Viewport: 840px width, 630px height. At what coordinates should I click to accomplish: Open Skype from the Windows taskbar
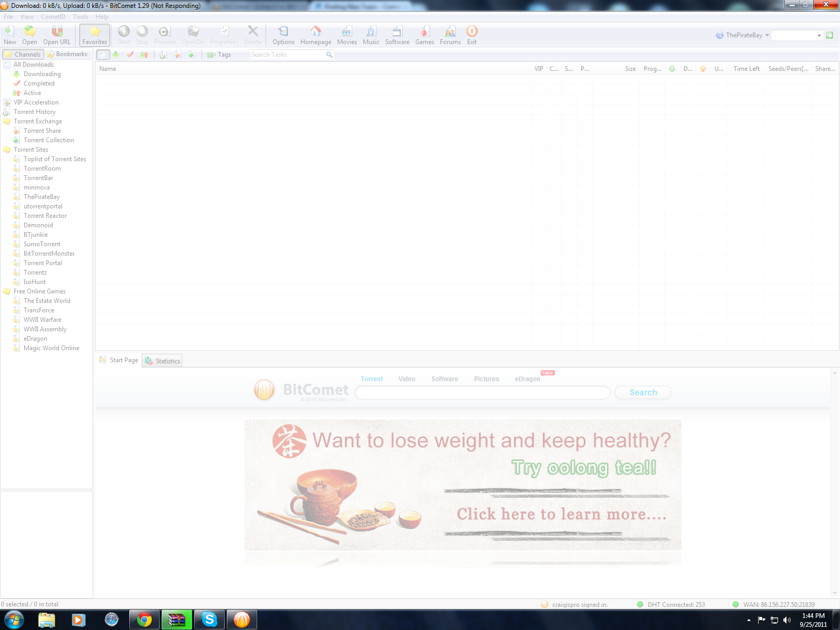[209, 620]
